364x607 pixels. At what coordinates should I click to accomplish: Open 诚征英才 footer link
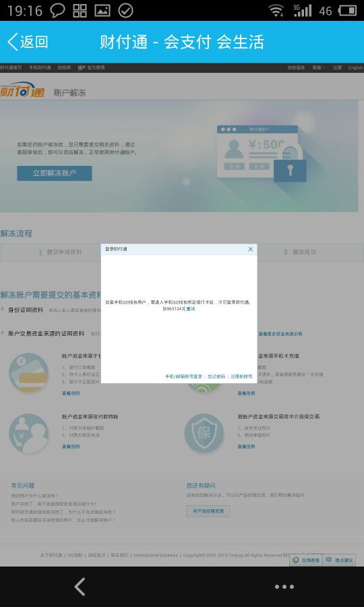coord(96,555)
